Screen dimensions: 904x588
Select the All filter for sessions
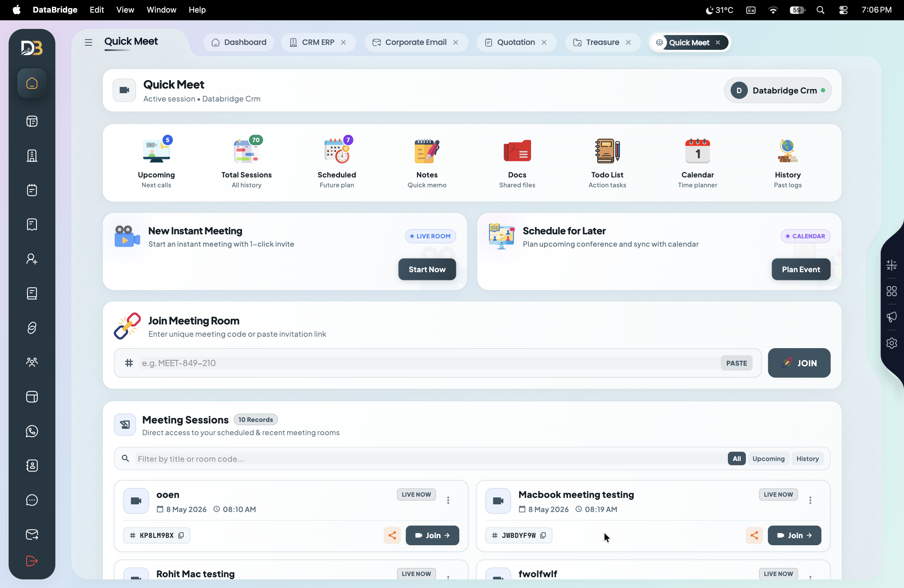click(x=736, y=459)
